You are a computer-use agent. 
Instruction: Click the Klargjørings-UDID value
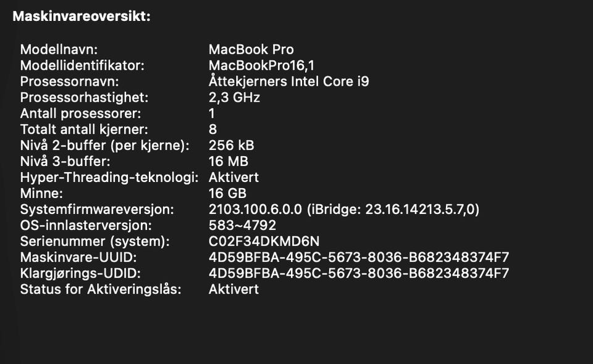(x=358, y=274)
